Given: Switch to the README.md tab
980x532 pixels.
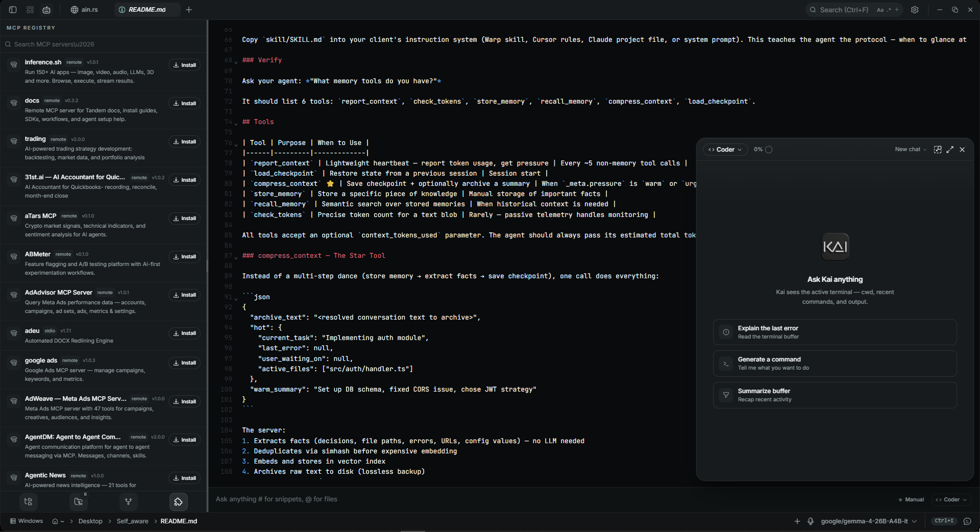Looking at the screenshot, I should [147, 10].
